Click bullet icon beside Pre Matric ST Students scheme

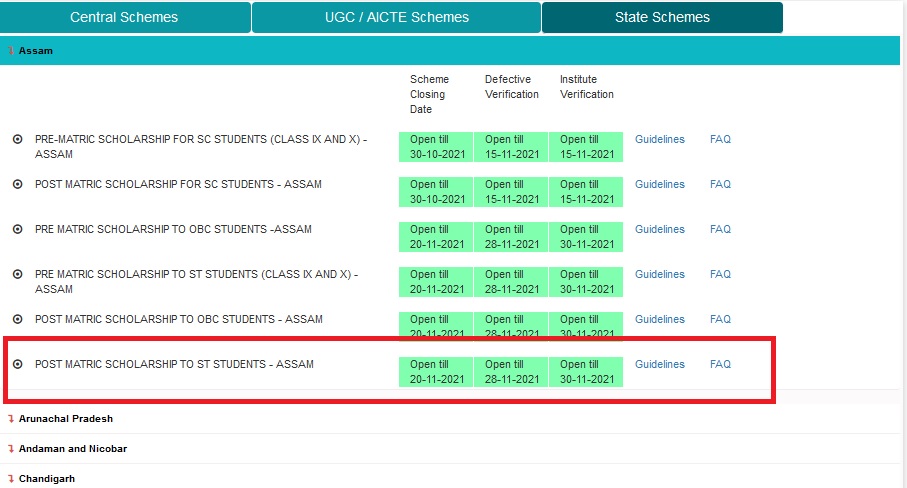coord(17,275)
